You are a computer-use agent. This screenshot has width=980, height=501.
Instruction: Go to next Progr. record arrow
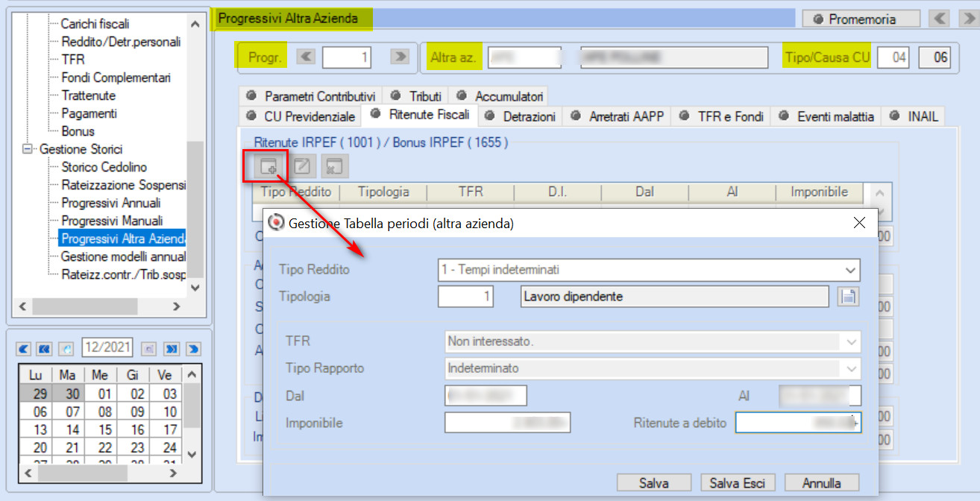[x=401, y=57]
